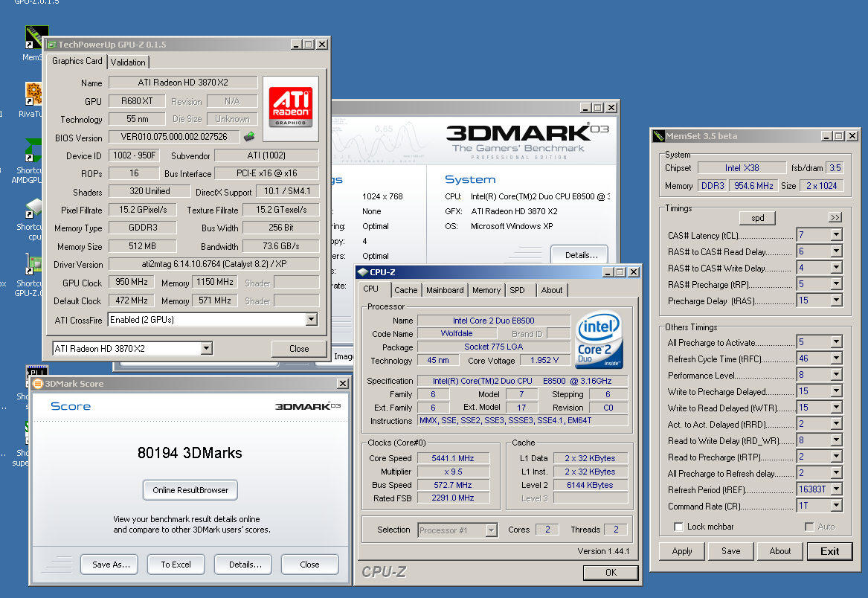Click Close in the 3DMark Score window
This screenshot has width=868, height=598.
coord(310,565)
